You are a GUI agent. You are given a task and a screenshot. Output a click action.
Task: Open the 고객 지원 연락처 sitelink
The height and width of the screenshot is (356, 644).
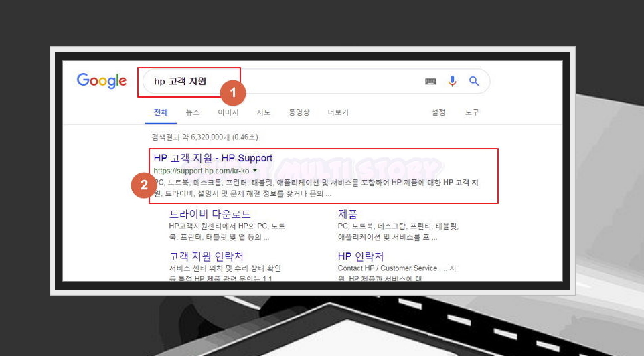206,256
